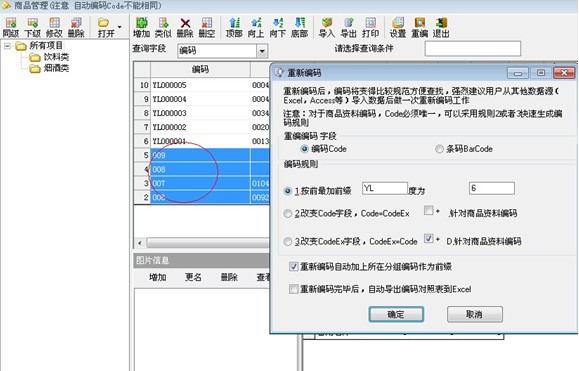Viewport: 579px width, 371px height.
Task: Click the 确定 button
Action: coord(396,314)
